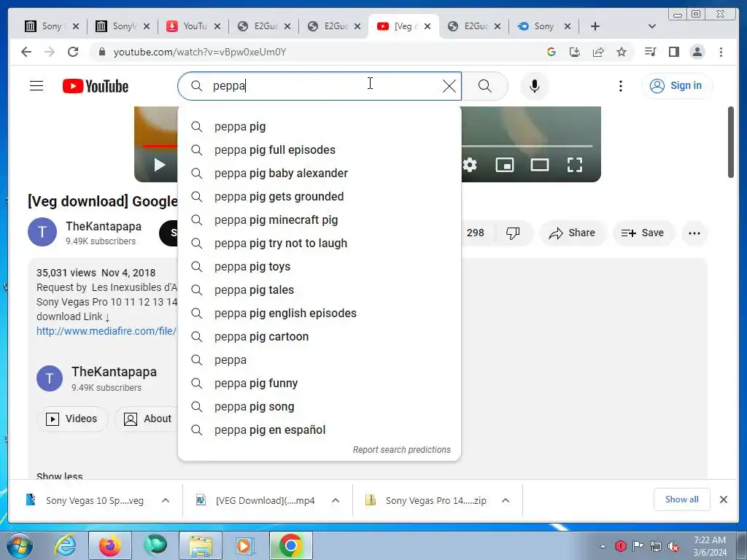The width and height of the screenshot is (747, 560).
Task: Enter full screen video
Action: pyautogui.click(x=575, y=165)
